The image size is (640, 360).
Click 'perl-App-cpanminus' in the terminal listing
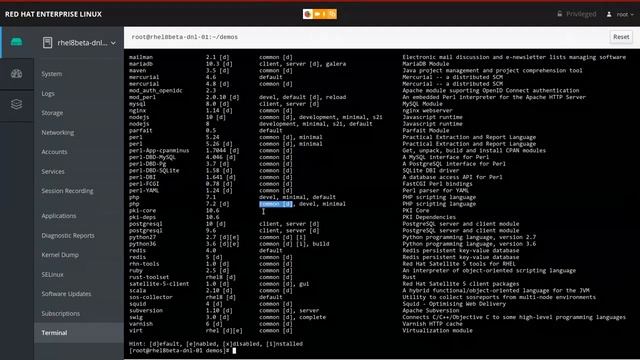159,151
